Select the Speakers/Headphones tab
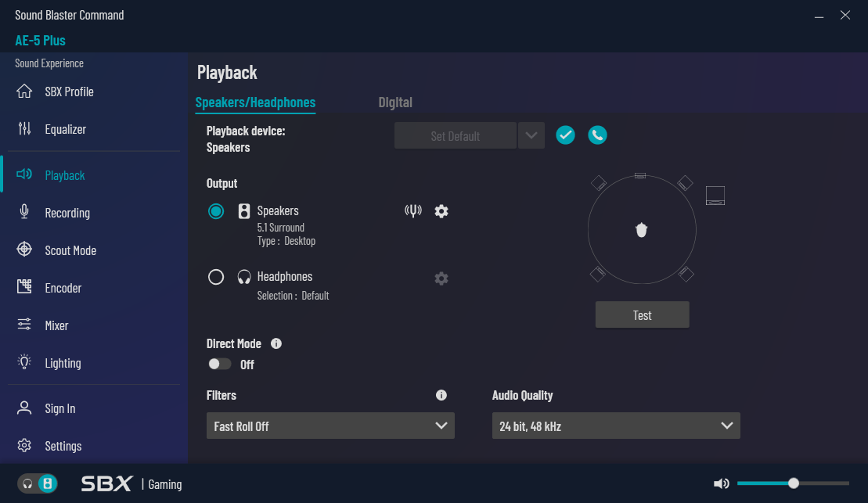The height and width of the screenshot is (503, 868). click(255, 102)
